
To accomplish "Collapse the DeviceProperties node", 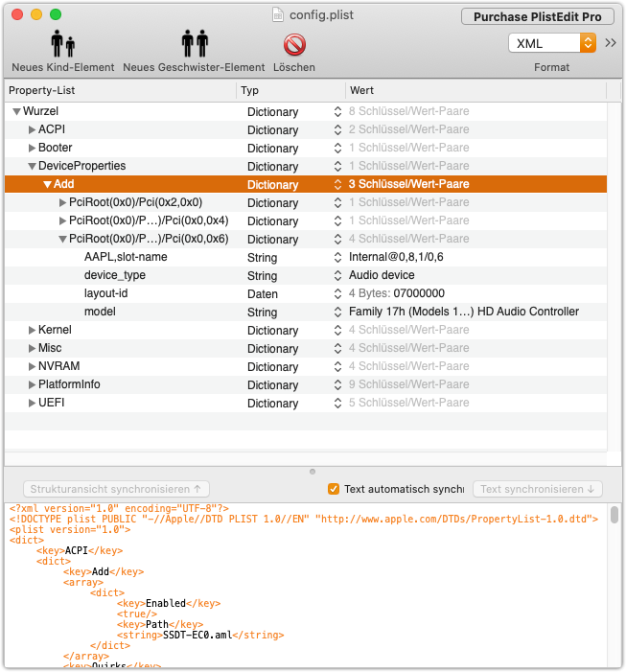I will pos(33,166).
